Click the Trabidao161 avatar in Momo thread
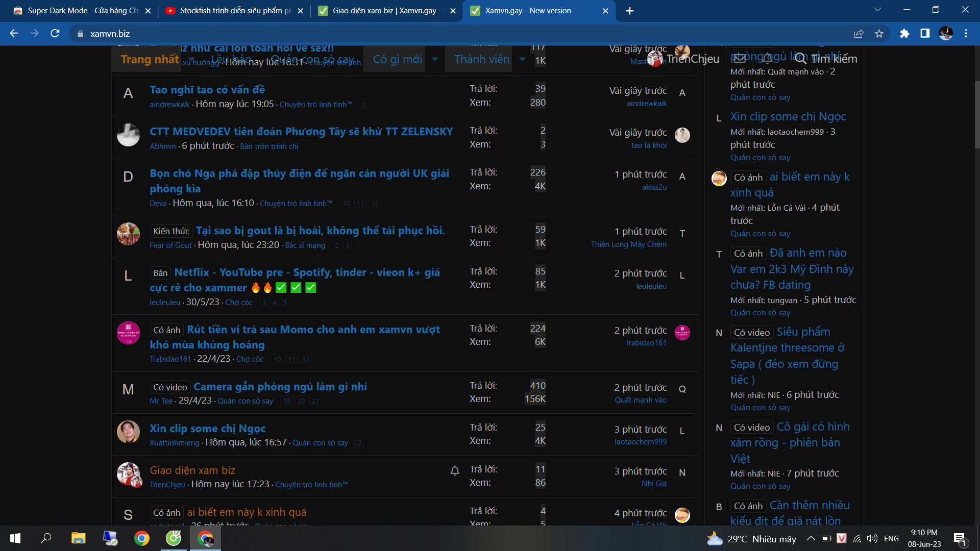Screen dimensions: 980x551 [128, 333]
